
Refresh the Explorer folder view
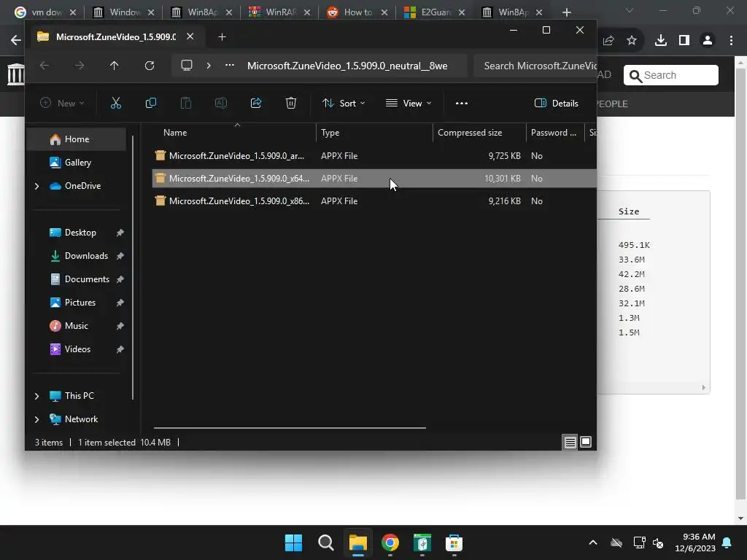[x=150, y=66]
